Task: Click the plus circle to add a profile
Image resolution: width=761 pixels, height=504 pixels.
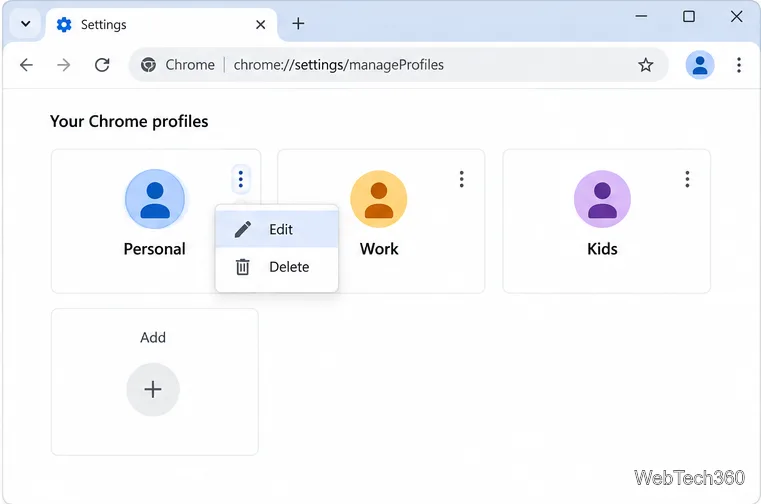Action: tap(153, 389)
